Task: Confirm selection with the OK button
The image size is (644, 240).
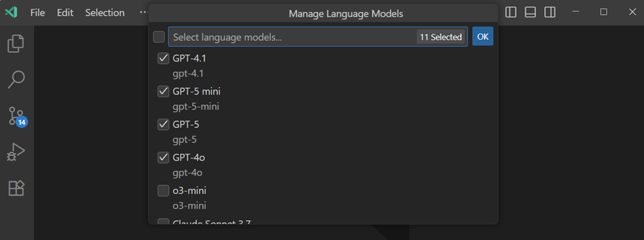Action: [483, 37]
